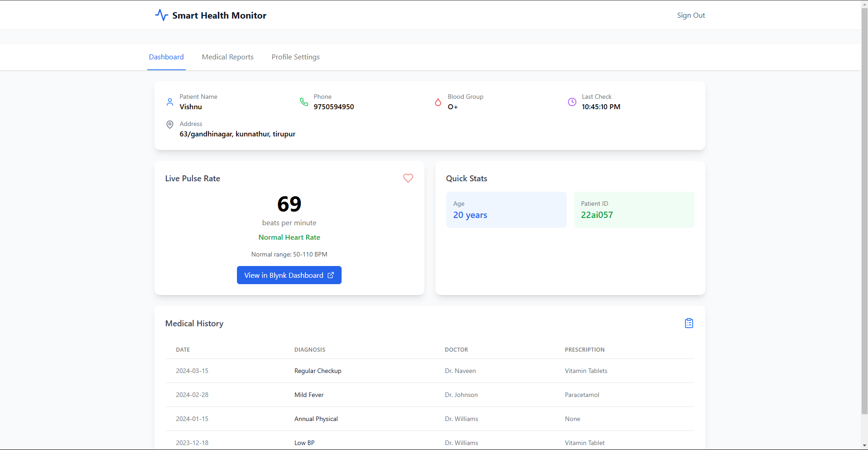Click Paracetamol prescription cell
The image size is (868, 450).
(582, 395)
